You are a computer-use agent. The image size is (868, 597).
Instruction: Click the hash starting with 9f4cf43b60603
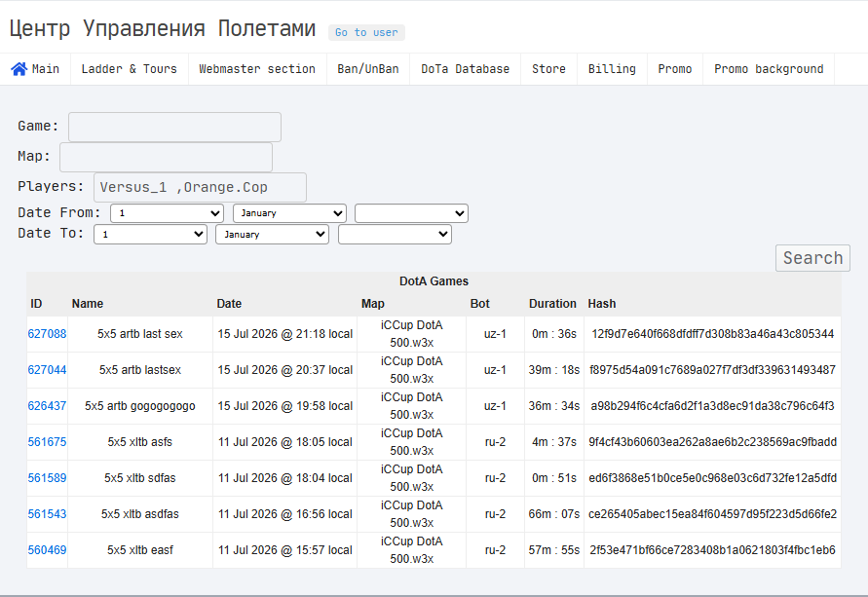[x=712, y=441]
